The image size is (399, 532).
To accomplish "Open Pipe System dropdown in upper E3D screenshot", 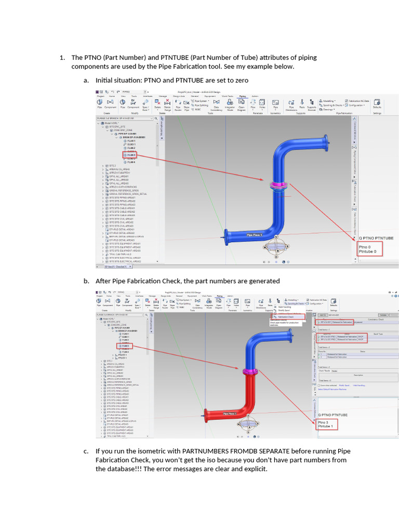I will tap(201, 101).
